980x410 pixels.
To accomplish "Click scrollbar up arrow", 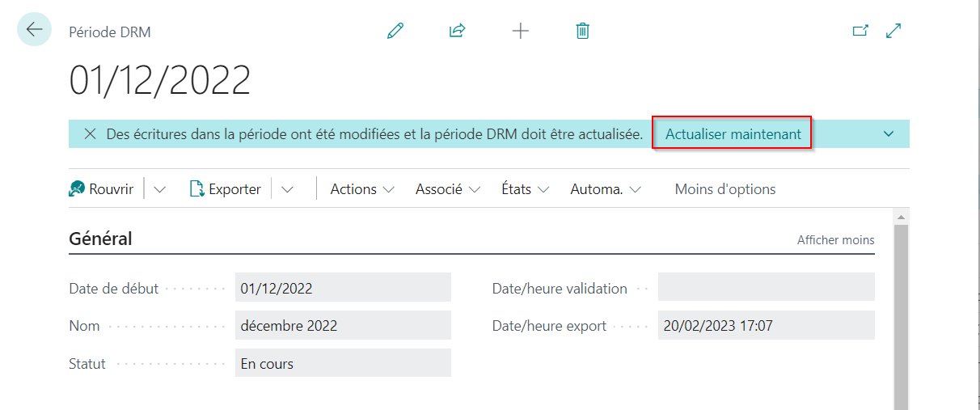I will click(x=901, y=216).
